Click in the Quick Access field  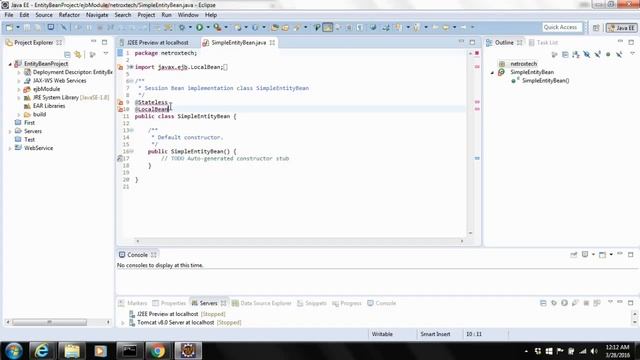[562, 27]
